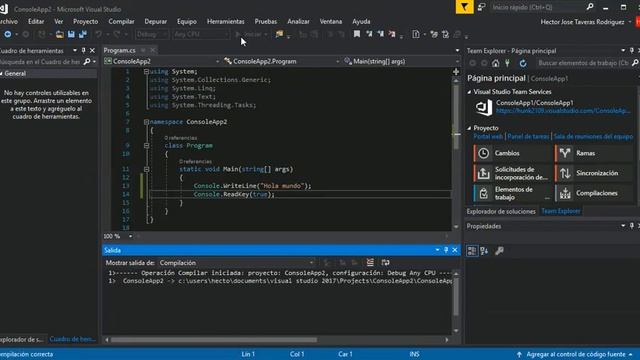Click the notifications flag icon
The image size is (640, 360).
(464, 7)
